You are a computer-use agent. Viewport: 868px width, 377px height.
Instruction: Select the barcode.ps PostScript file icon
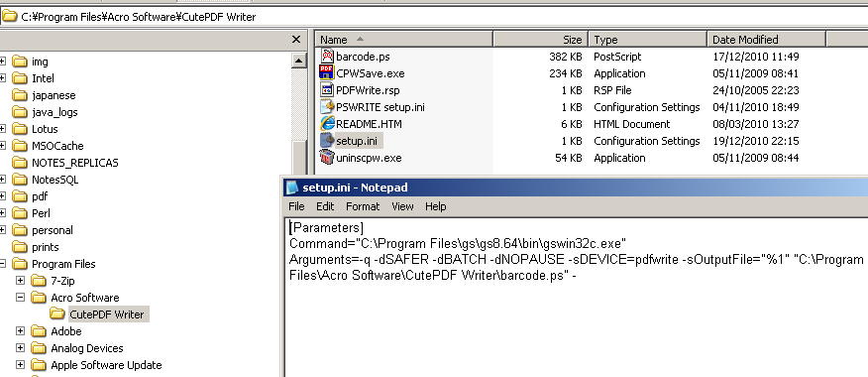[x=327, y=56]
